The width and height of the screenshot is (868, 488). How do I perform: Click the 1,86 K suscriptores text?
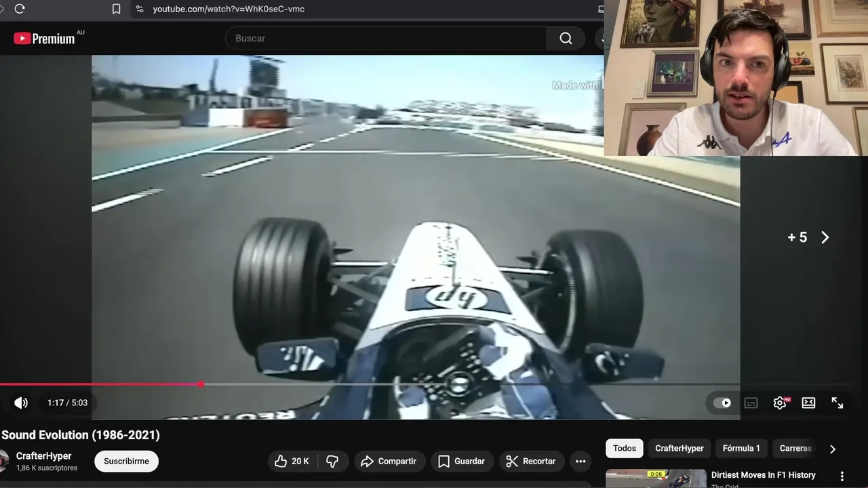coord(47,468)
